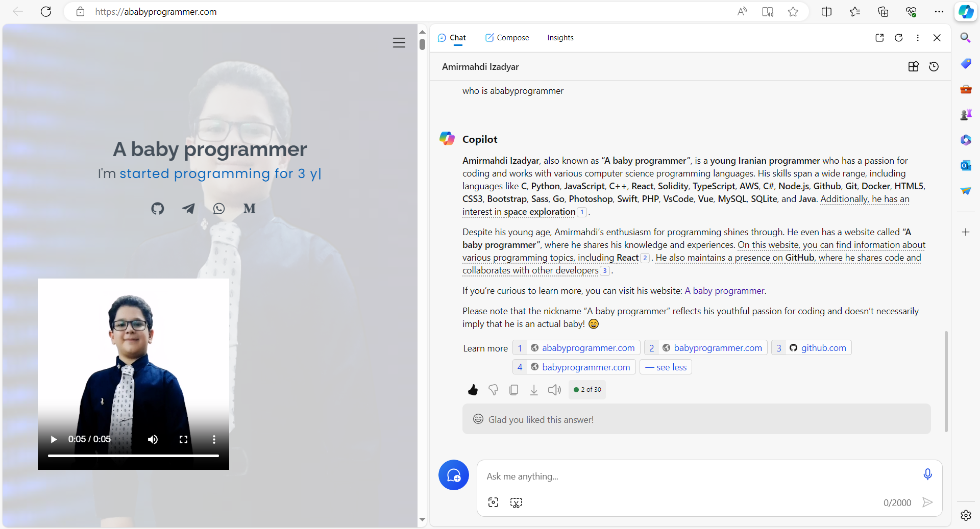Mute the video with the volume icon
Viewport: 980px width, 529px height.
click(x=153, y=439)
